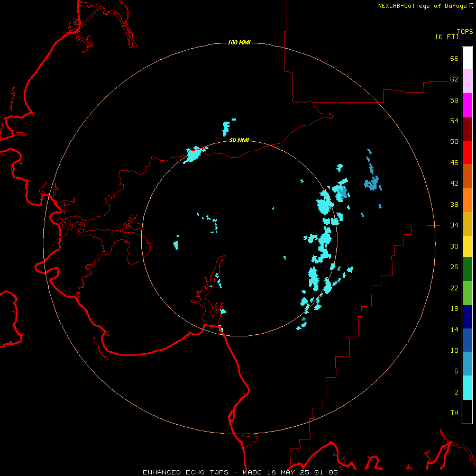
Task: Select the 50 NMI range ring label
Action: click(x=239, y=140)
